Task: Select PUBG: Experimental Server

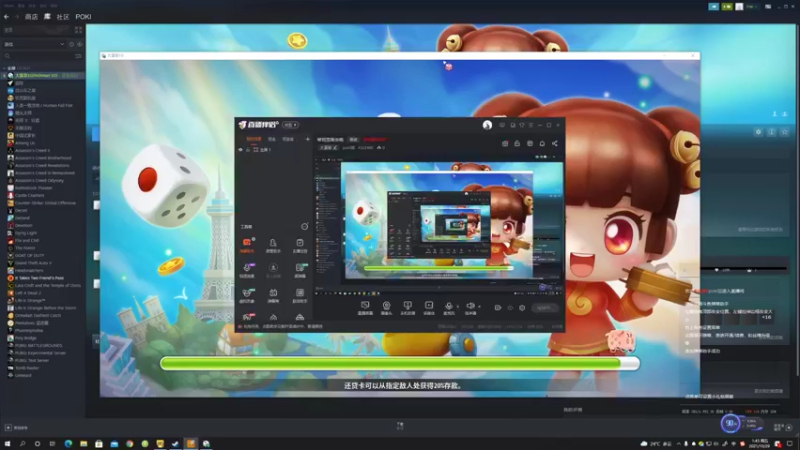Action: click(x=40, y=353)
